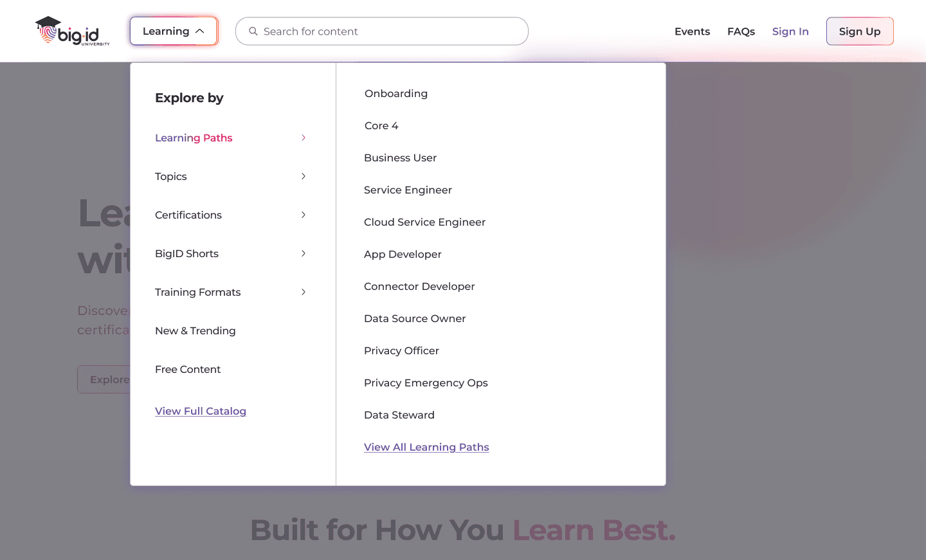Click the BigID University logo
926x560 pixels.
[x=72, y=32]
